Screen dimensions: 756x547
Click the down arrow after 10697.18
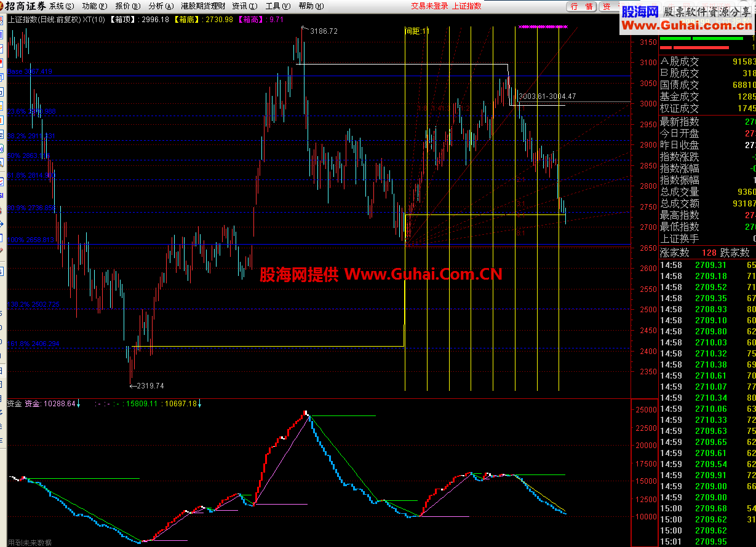[x=200, y=404]
